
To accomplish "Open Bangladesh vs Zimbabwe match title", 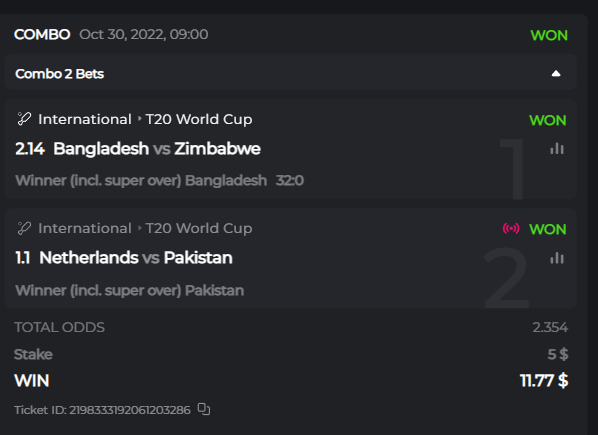I will click(x=157, y=149).
